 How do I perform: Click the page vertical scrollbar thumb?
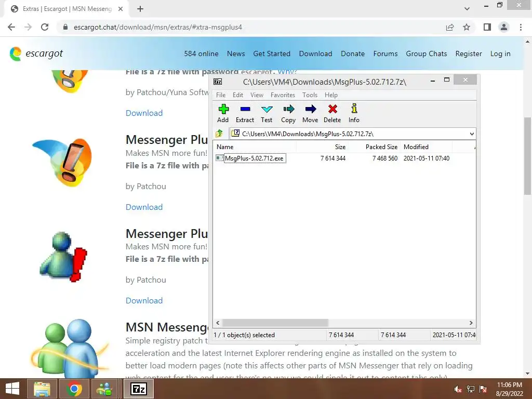[x=527, y=156]
